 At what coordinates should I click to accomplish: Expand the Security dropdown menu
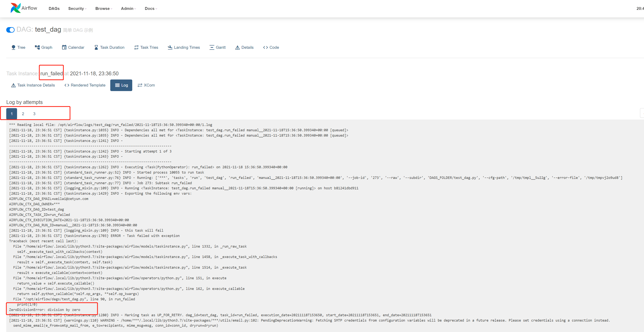tap(77, 9)
